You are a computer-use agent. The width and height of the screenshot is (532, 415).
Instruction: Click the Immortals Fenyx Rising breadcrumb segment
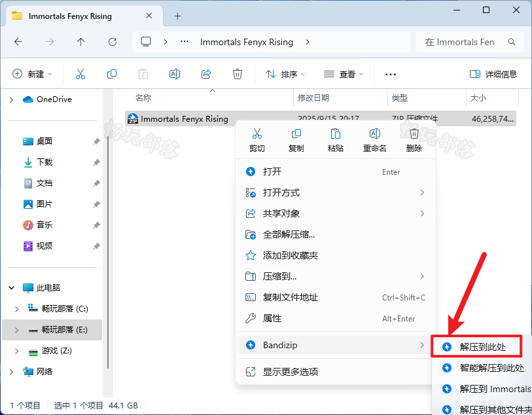247,42
